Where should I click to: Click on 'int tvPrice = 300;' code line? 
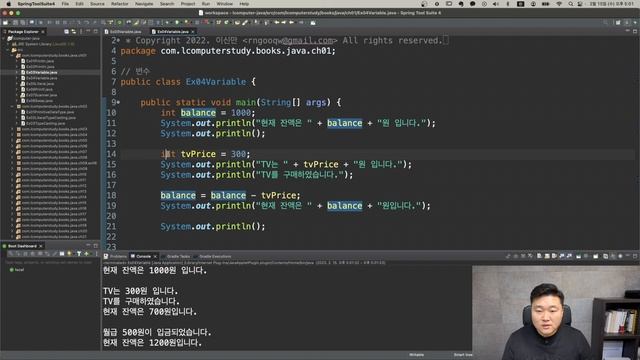[x=205, y=154]
